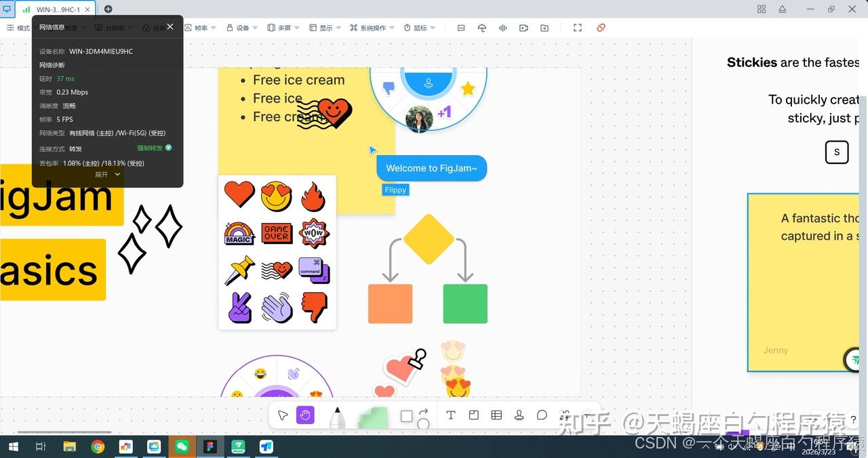
Task: Choose the green Sticky note tool
Action: coord(373,417)
